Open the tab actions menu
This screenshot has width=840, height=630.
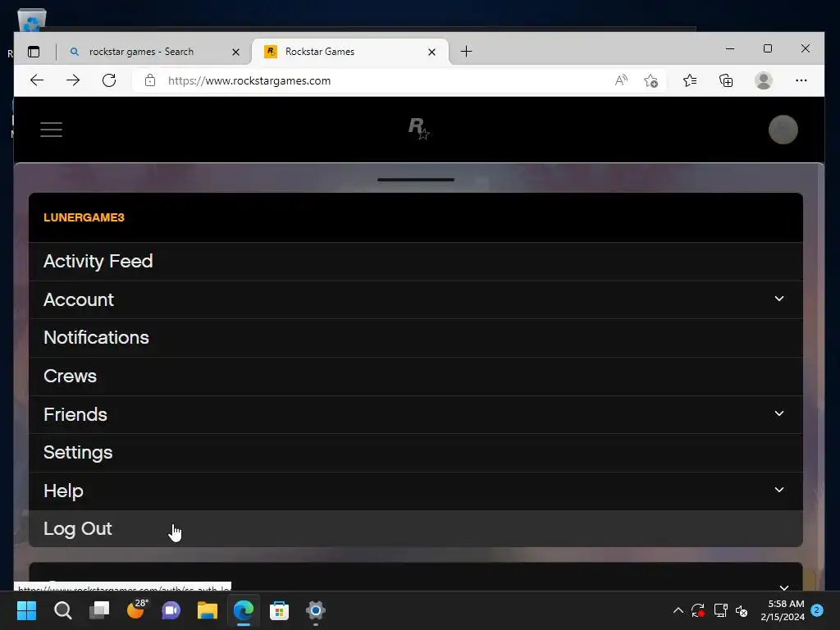pyautogui.click(x=34, y=52)
